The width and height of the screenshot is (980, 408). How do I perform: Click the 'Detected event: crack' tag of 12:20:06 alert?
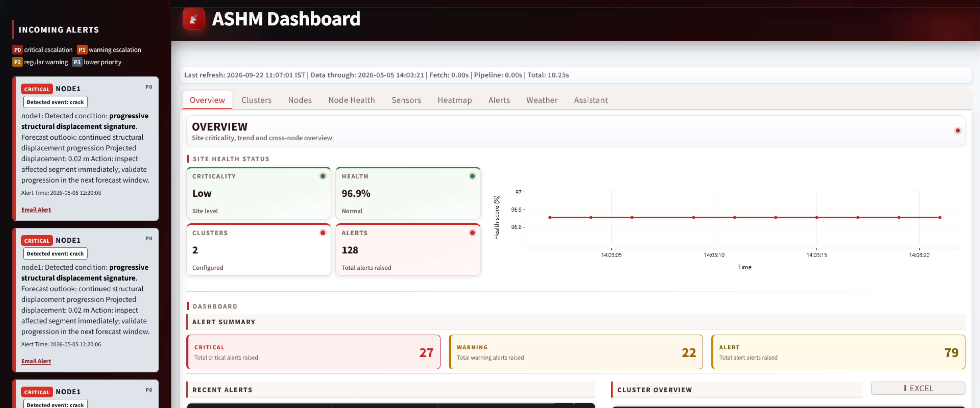click(x=55, y=253)
